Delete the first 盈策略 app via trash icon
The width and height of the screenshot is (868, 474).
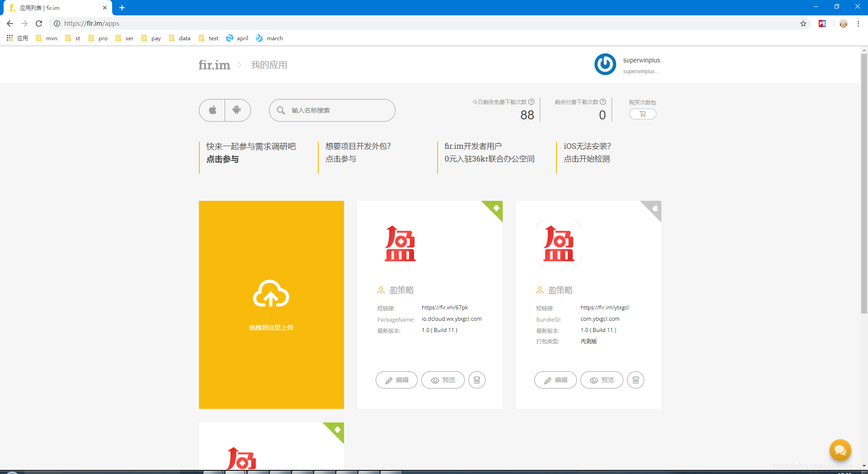[x=477, y=380]
